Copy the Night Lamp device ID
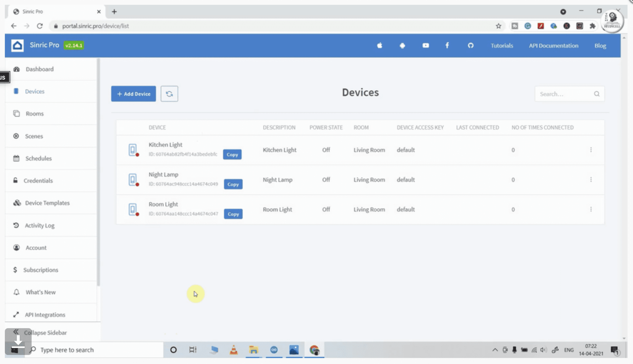The width and height of the screenshot is (633, 364). tap(233, 184)
